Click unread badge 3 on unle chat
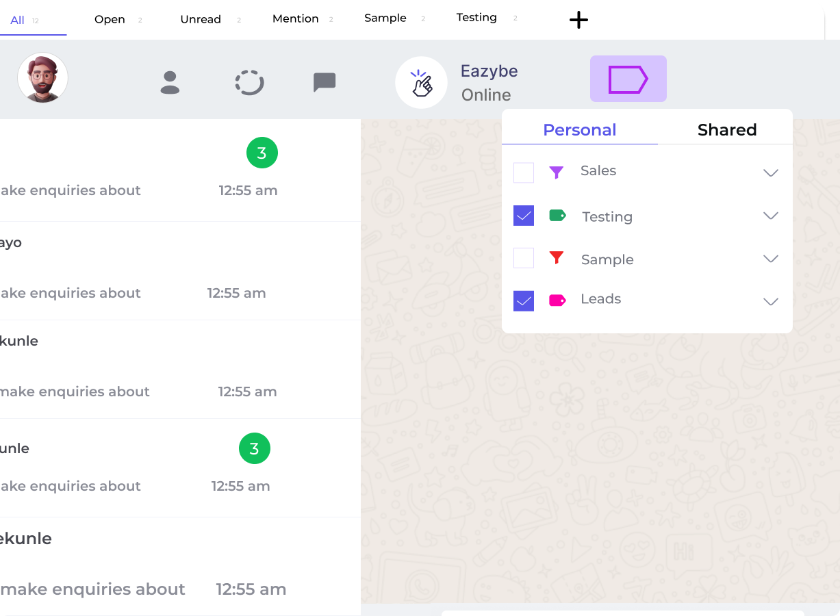This screenshot has height=616, width=840. click(x=254, y=448)
